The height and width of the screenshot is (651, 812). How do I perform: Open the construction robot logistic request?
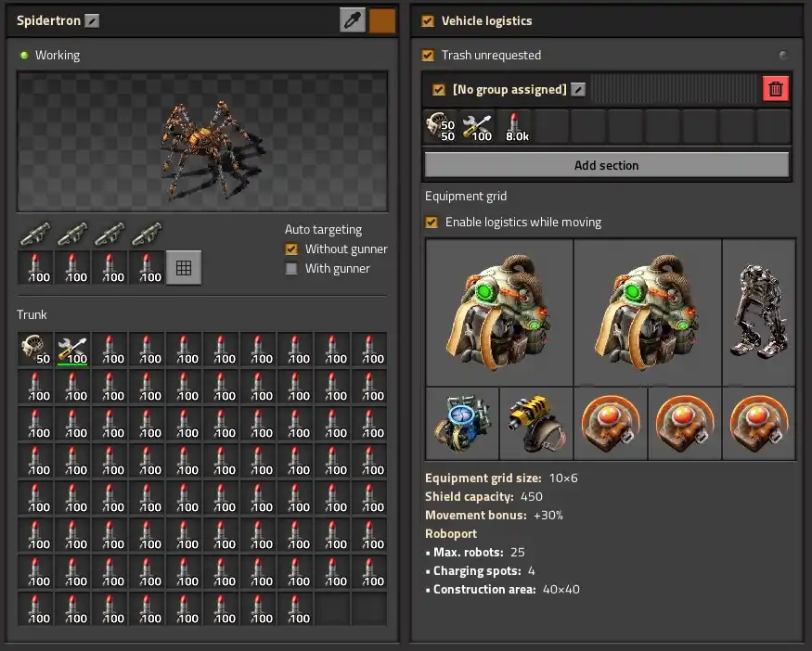[441, 127]
